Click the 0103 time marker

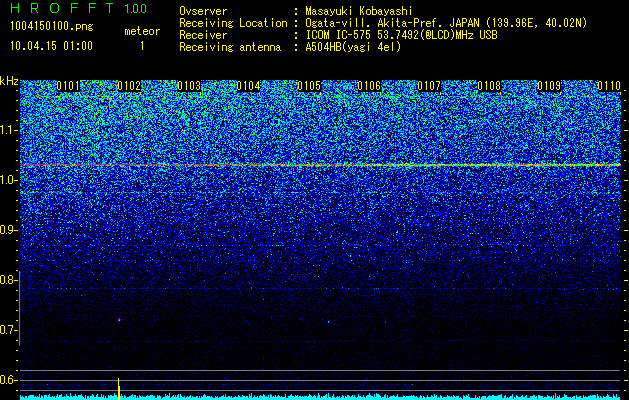(x=189, y=86)
